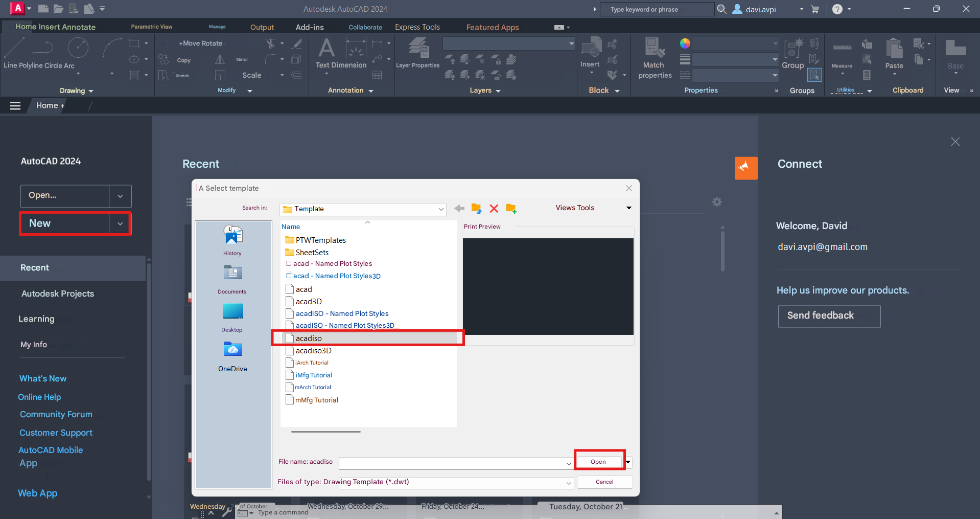Activate the Dimension tool icon
Image resolution: width=980 pixels, height=519 pixels.
356,48
